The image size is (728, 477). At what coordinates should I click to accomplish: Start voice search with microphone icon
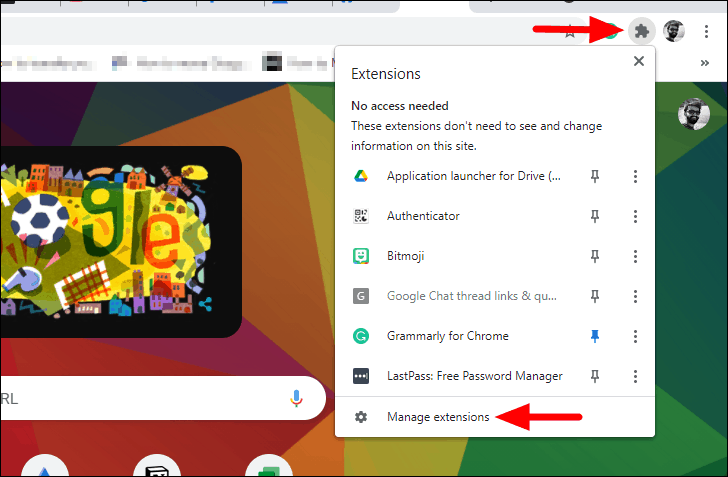coord(296,399)
